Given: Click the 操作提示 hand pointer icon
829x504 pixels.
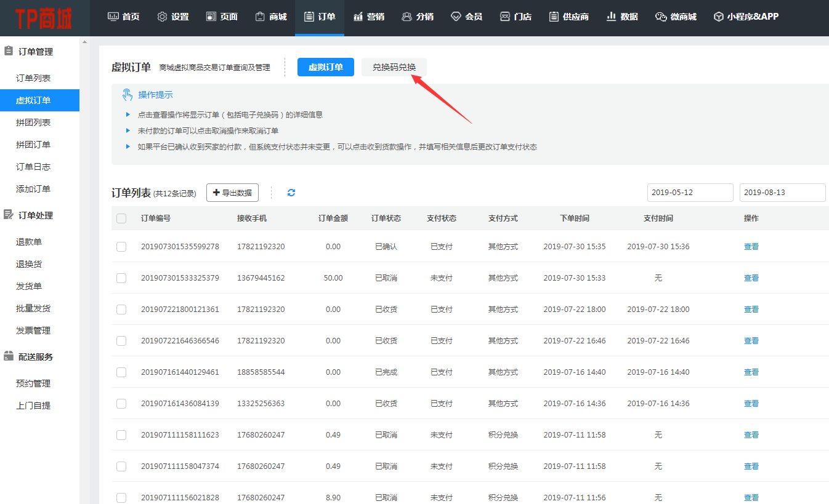Looking at the screenshot, I should tap(127, 95).
